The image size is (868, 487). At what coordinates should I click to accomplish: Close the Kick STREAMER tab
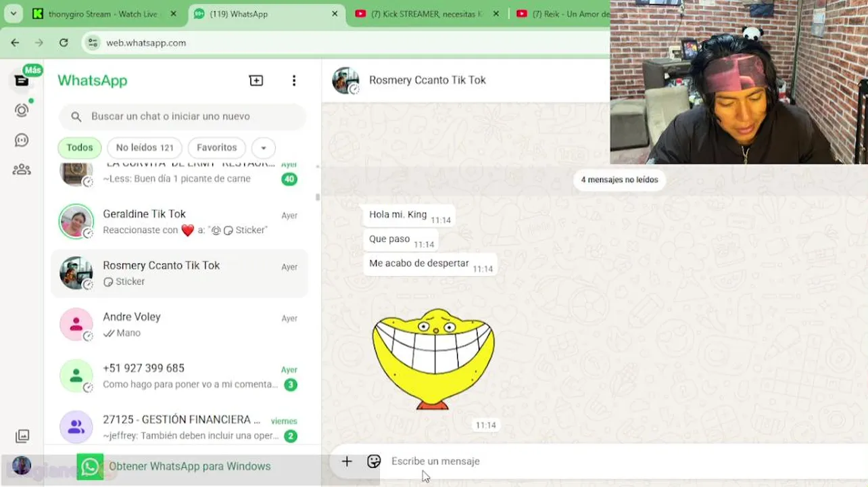tap(496, 14)
